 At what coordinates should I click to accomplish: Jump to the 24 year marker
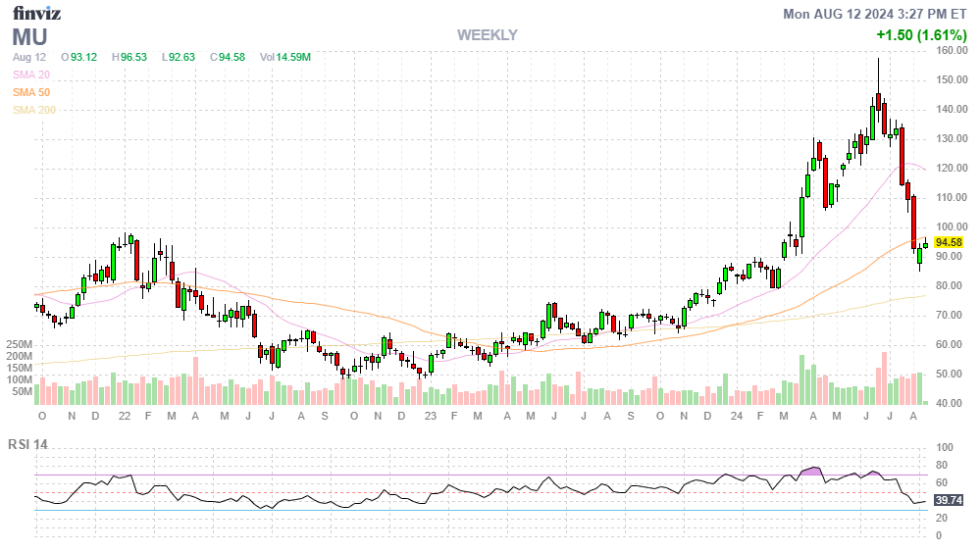736,417
